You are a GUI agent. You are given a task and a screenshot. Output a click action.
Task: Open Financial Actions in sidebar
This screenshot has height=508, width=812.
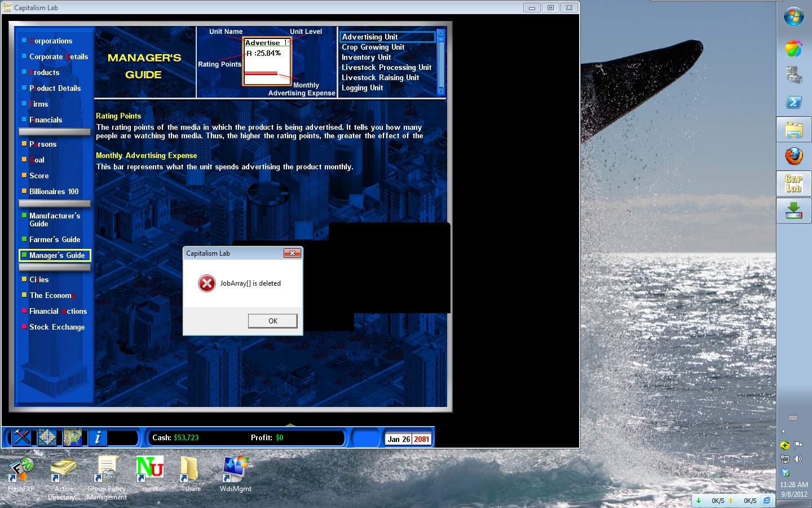tap(58, 311)
